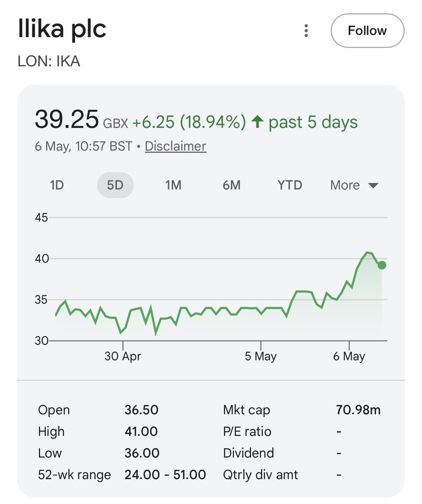Viewport: 422px width, 504px height.
Task: Click the green up arrow icon
Action: point(257,122)
